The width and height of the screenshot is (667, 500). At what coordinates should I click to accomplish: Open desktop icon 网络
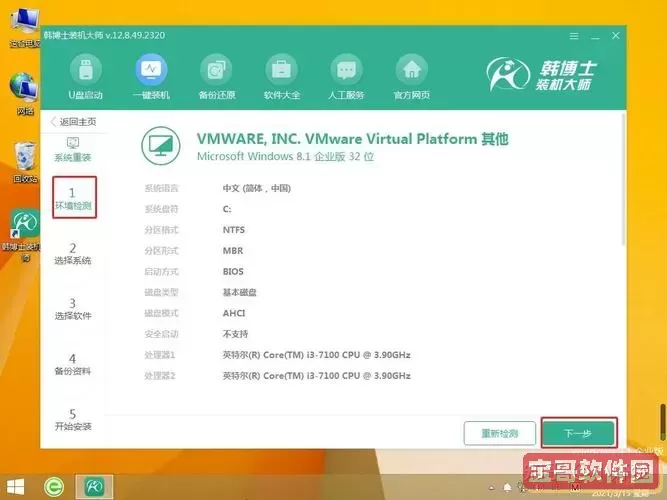coord(25,94)
